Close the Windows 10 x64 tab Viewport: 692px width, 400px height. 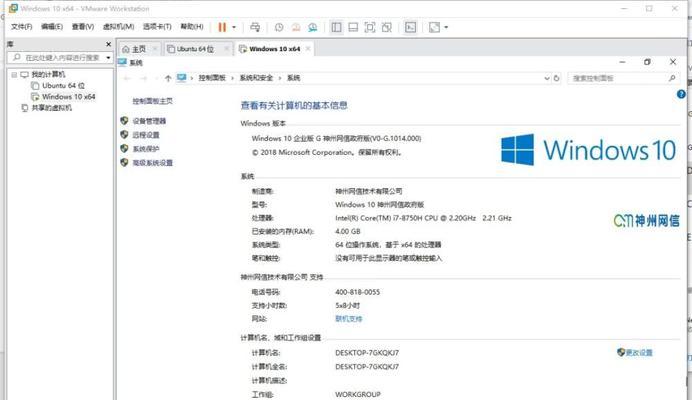pos(308,49)
